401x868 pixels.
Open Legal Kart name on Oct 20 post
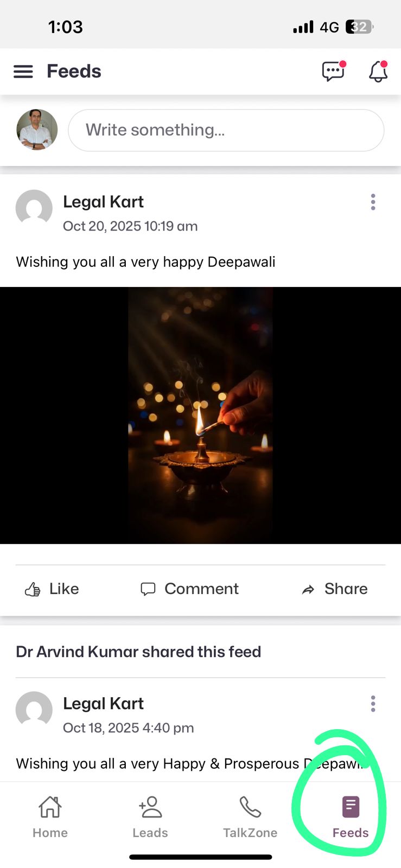[x=103, y=202]
